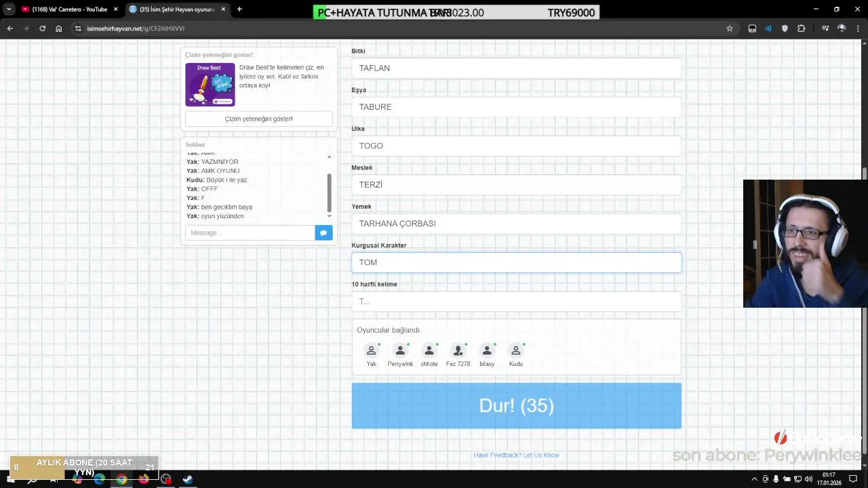The image size is (868, 488).
Task: Click the blue sound-waves extension icon
Action: coord(768,28)
